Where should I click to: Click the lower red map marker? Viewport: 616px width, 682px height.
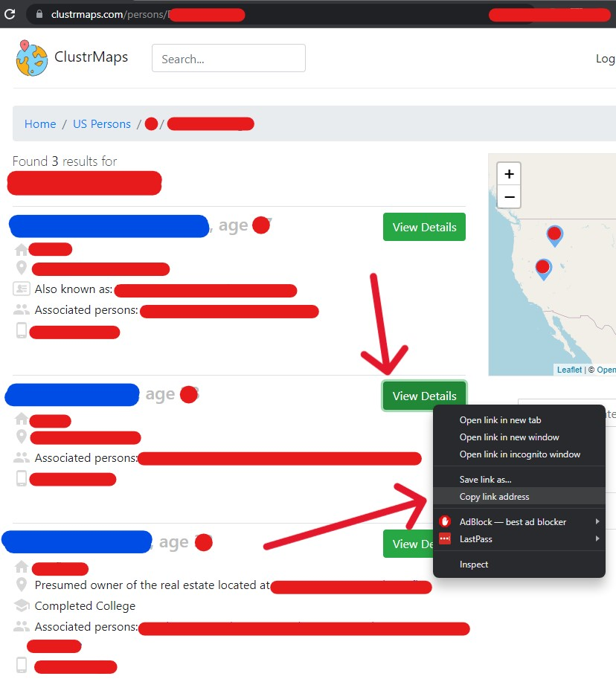pyautogui.click(x=544, y=268)
